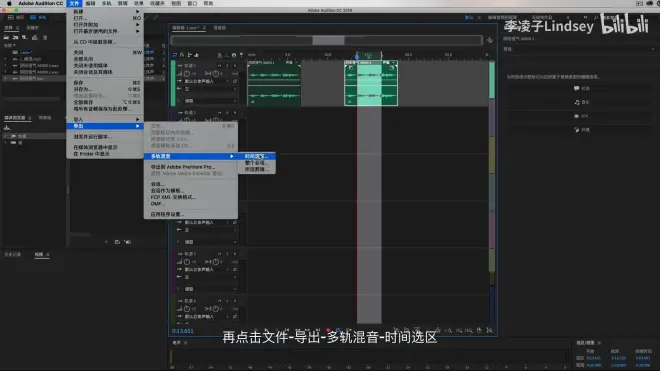This screenshot has width=660, height=371.
Task: Open the 效果 menu in the menu bar
Action: point(138,3)
